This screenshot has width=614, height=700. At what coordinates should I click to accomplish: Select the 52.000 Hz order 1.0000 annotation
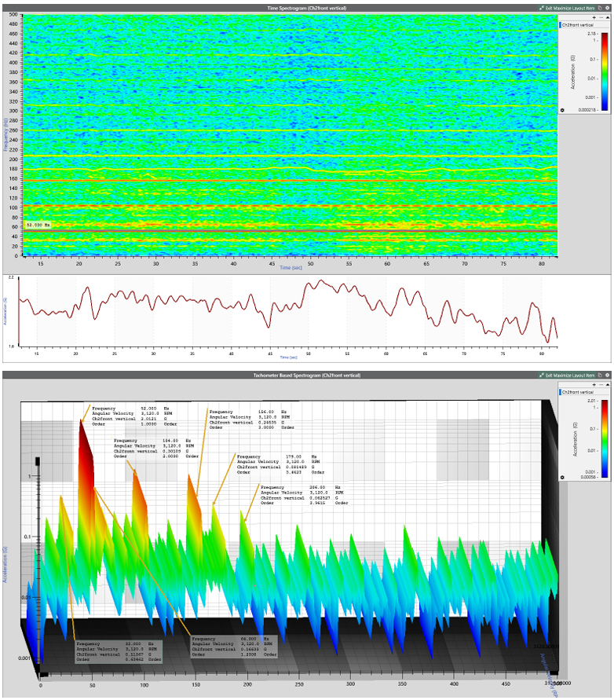click(134, 416)
